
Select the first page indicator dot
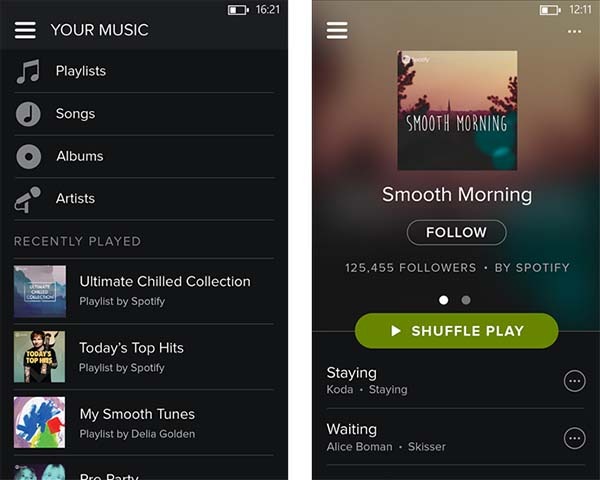click(443, 300)
